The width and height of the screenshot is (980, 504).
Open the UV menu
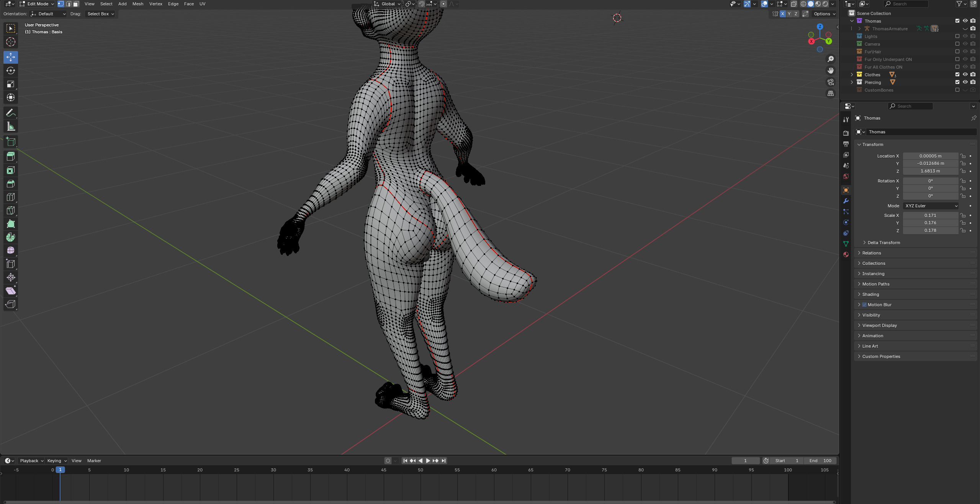202,4
